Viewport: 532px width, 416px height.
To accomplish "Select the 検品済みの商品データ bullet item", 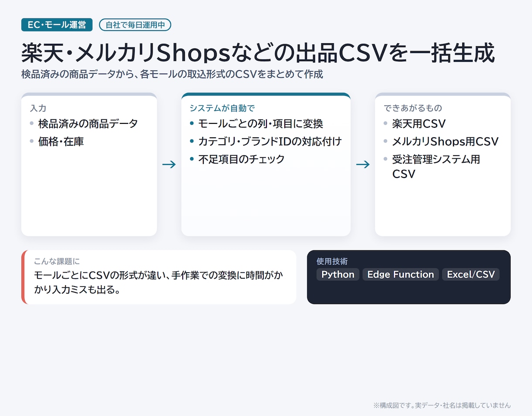I will tap(88, 123).
